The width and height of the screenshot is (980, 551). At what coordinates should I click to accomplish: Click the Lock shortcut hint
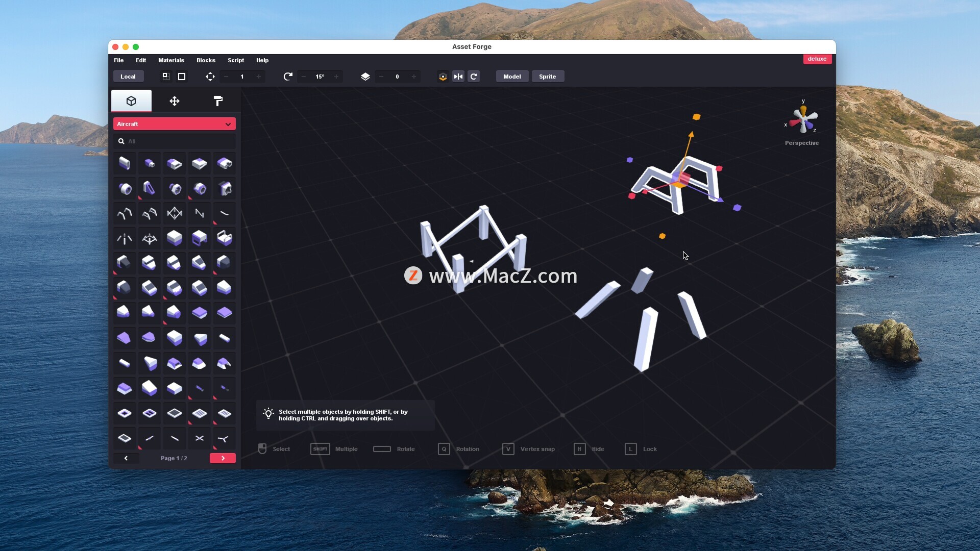(641, 449)
